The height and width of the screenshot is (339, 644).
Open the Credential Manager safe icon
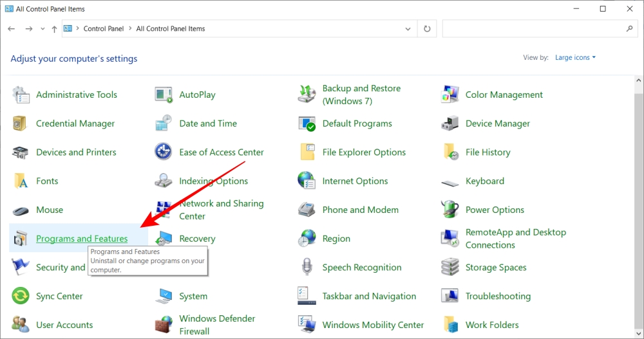coord(20,124)
